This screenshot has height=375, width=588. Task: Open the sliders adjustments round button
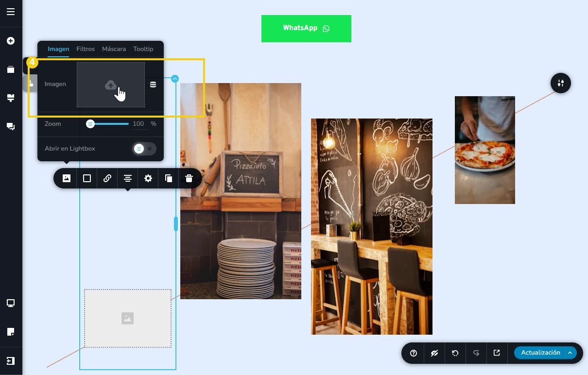(561, 83)
